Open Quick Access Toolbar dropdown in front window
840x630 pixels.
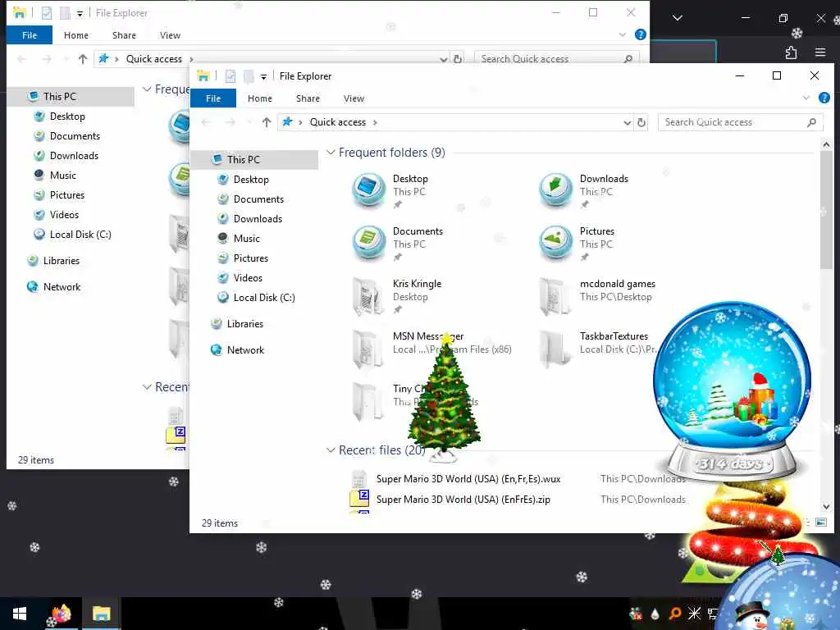(263, 77)
